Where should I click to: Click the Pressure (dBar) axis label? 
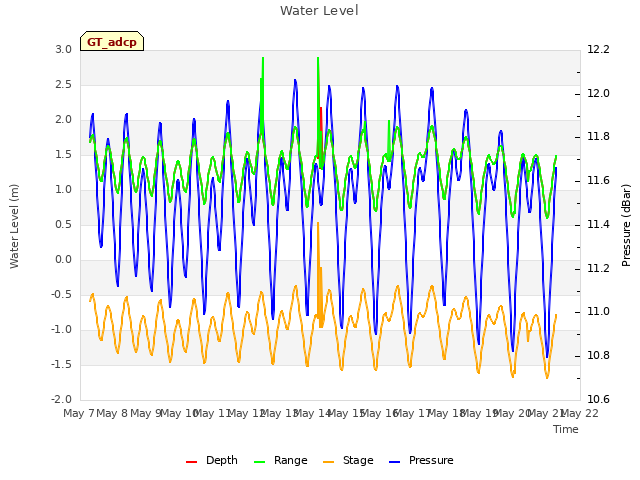626,225
